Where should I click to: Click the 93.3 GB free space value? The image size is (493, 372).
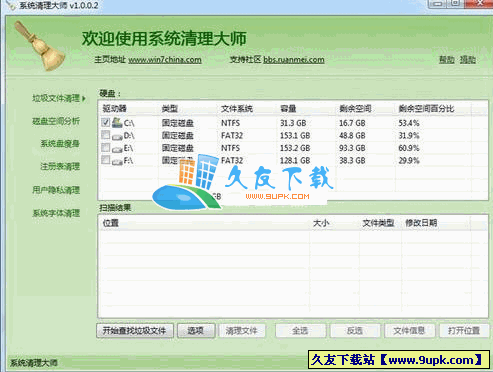click(x=352, y=148)
